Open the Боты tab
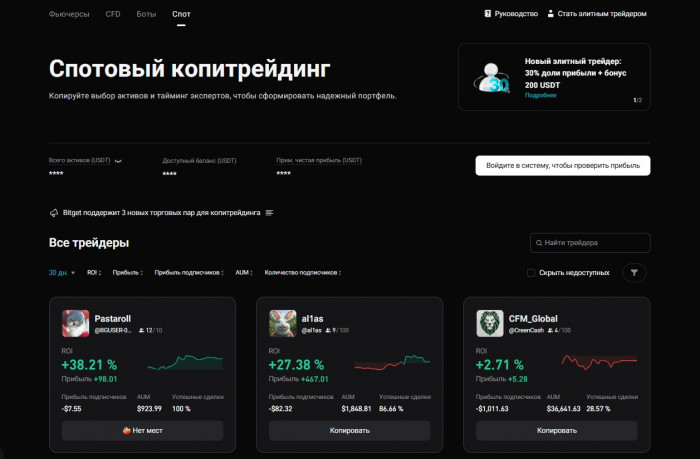This screenshot has width=700, height=459. tap(146, 14)
